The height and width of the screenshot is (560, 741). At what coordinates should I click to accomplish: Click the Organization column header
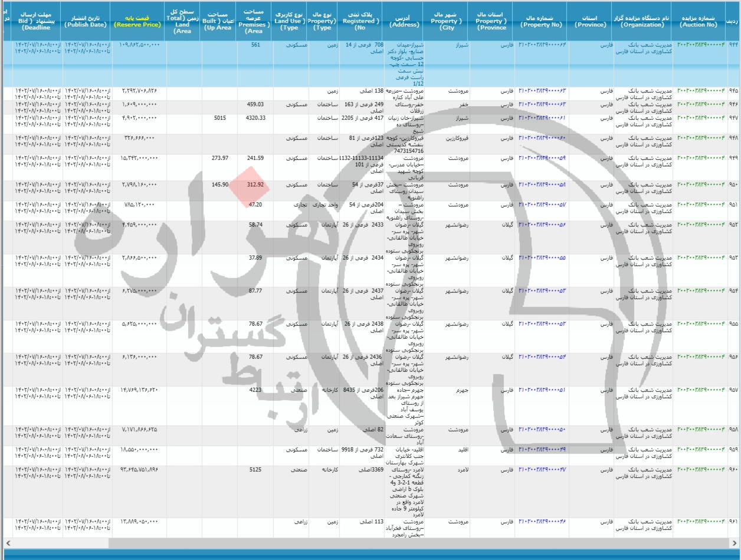(x=642, y=21)
